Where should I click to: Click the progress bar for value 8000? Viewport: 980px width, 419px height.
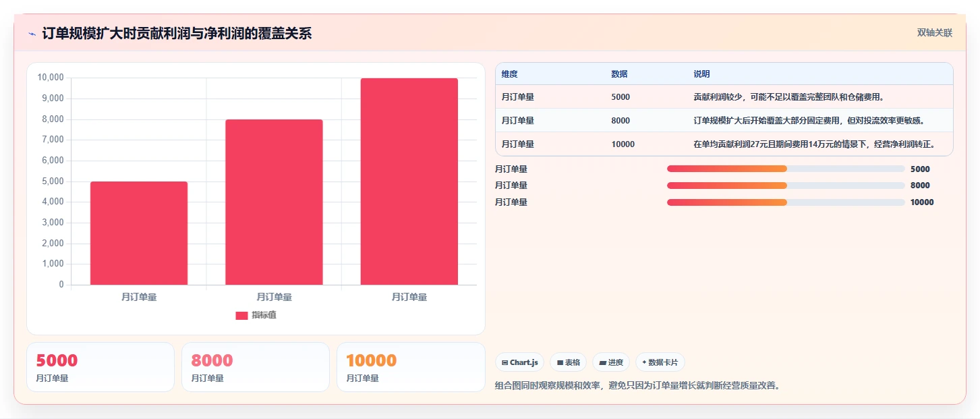click(786, 186)
